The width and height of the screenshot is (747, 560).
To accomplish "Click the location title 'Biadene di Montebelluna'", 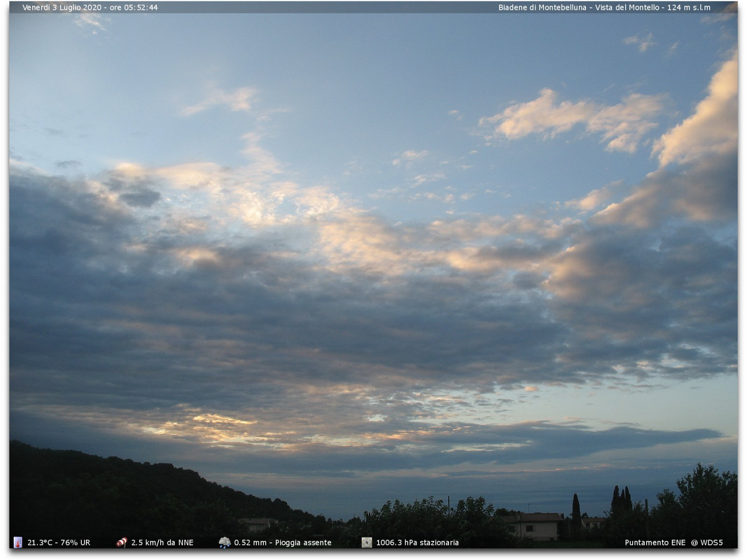I will point(542,7).
